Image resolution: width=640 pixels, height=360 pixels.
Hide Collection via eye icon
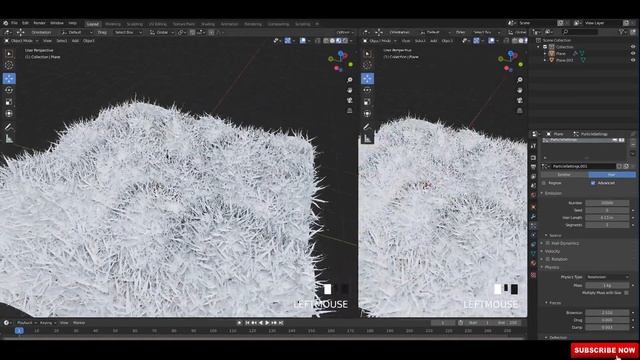point(633,47)
